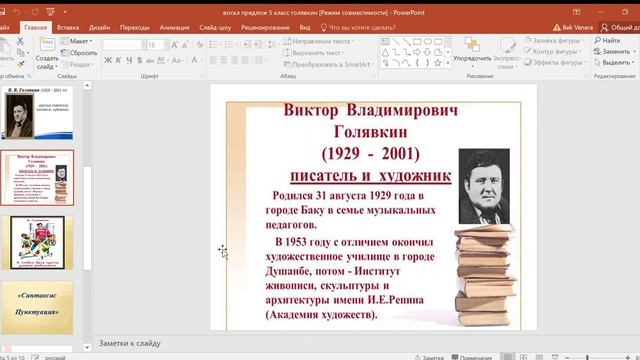Screen dimensions: 640x360
Task: Open line spacing dropdown
Action: click(x=272, y=44)
